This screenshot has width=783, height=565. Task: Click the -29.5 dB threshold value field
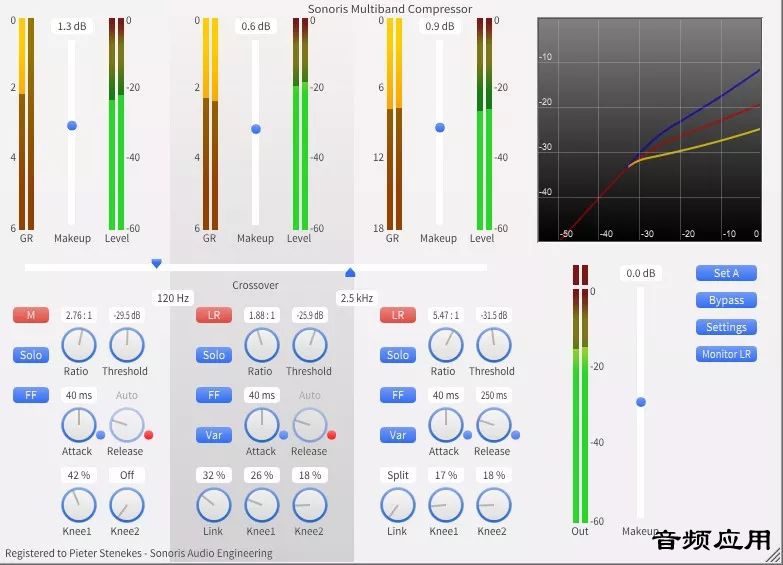pyautogui.click(x=127, y=315)
